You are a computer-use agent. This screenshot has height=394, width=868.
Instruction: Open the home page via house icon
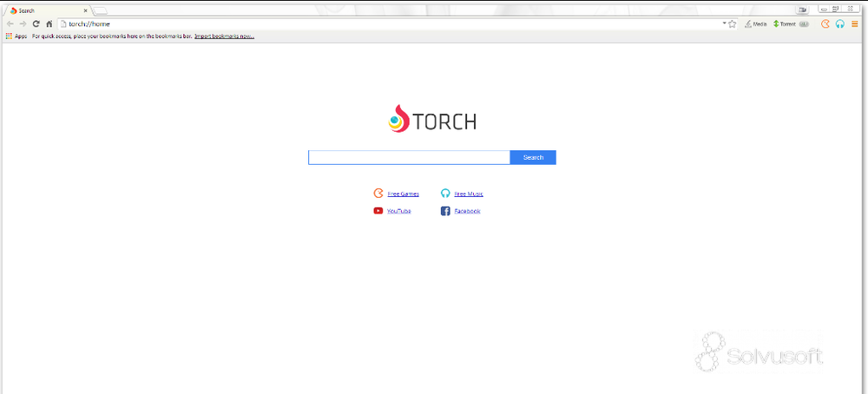point(49,23)
